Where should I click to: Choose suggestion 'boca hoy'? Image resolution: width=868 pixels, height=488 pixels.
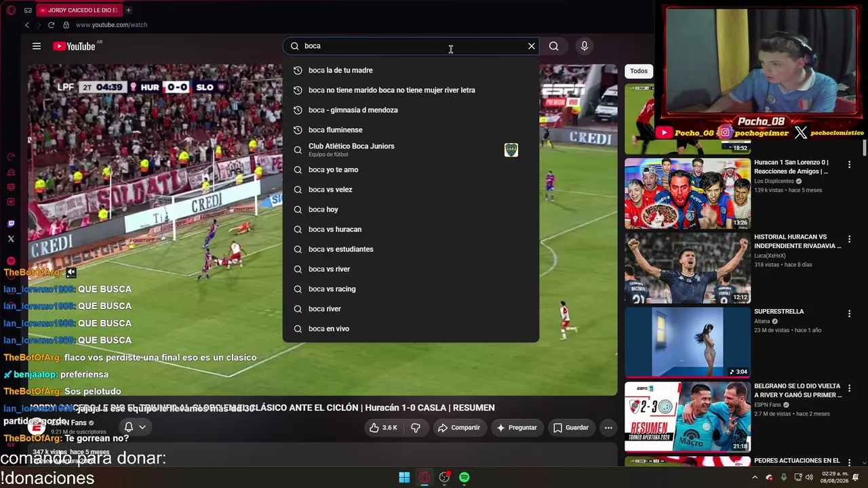point(411,209)
